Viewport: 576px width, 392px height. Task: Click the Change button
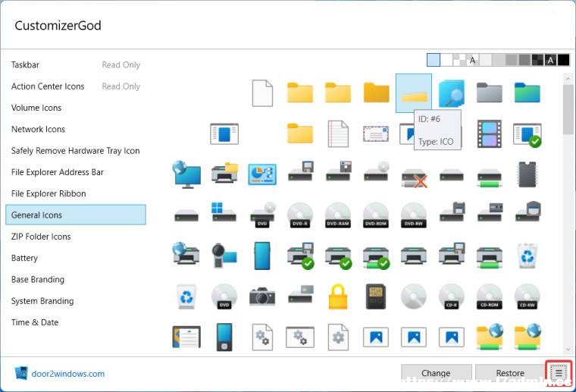tap(436, 373)
